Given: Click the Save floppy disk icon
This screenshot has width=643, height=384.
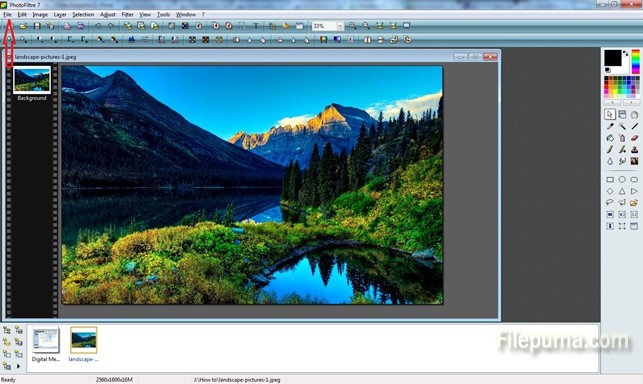Looking at the screenshot, I should 37,26.
